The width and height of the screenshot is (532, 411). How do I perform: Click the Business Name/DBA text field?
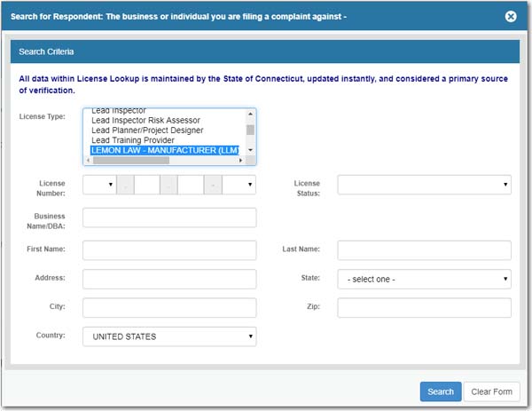coord(169,217)
